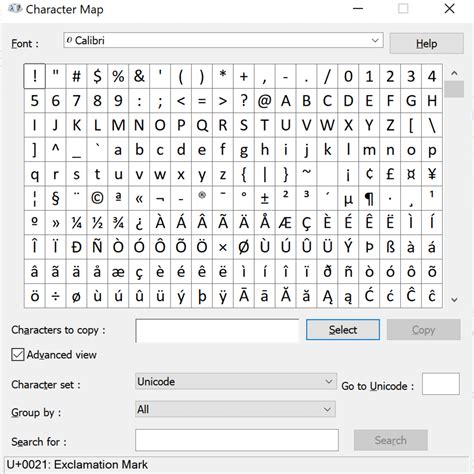Select the dollar sign character
The height and width of the screenshot is (474, 474).
point(97,76)
